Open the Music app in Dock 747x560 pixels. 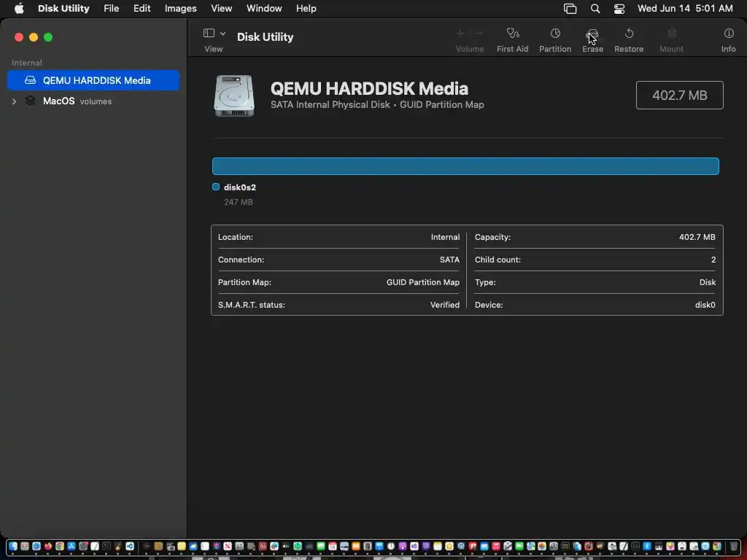click(496, 546)
